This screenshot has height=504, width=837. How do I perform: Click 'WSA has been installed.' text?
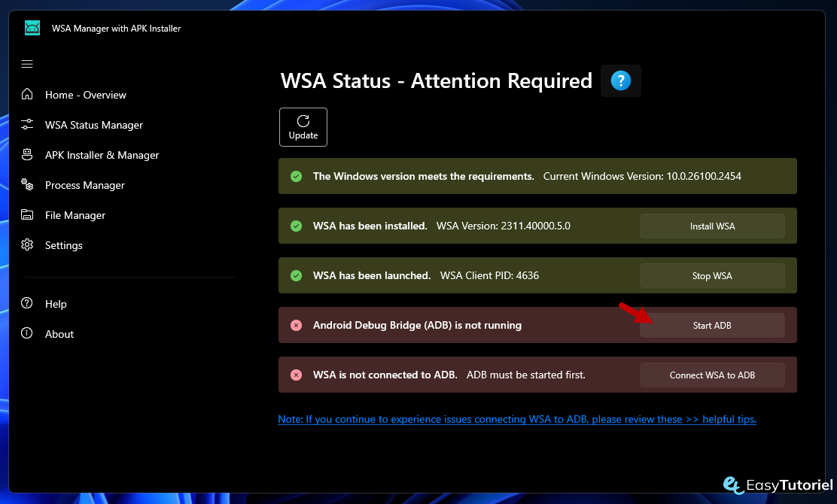(x=370, y=226)
